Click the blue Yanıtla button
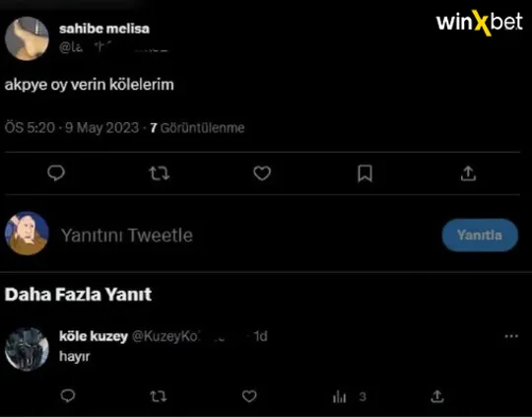The height and width of the screenshot is (417, 532). (x=480, y=235)
